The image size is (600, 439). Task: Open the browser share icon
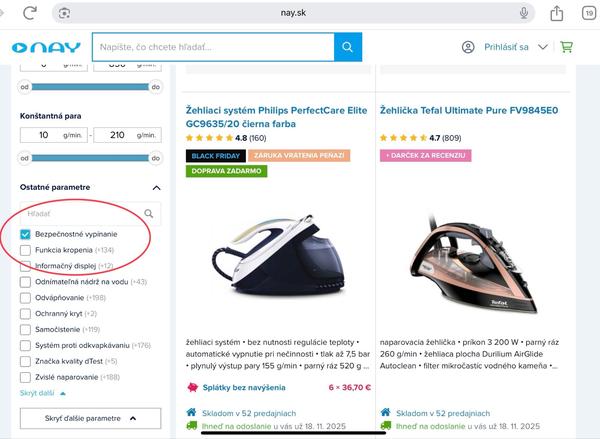coord(556,13)
